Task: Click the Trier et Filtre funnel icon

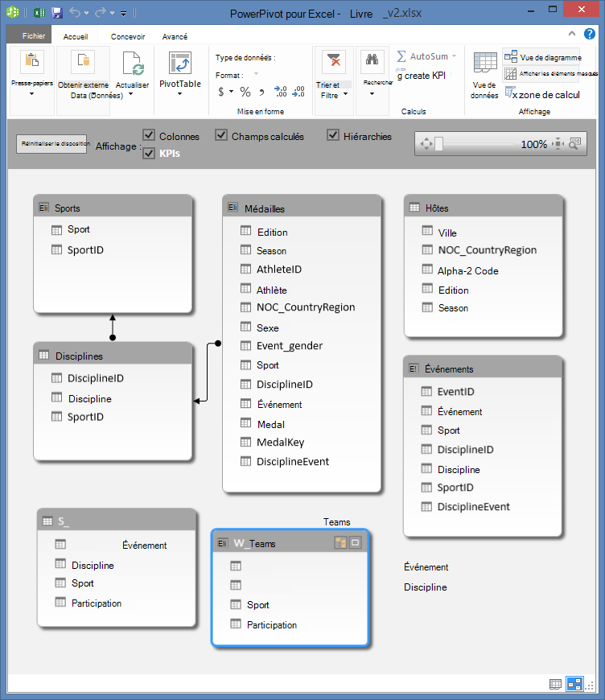Action: coord(334,61)
